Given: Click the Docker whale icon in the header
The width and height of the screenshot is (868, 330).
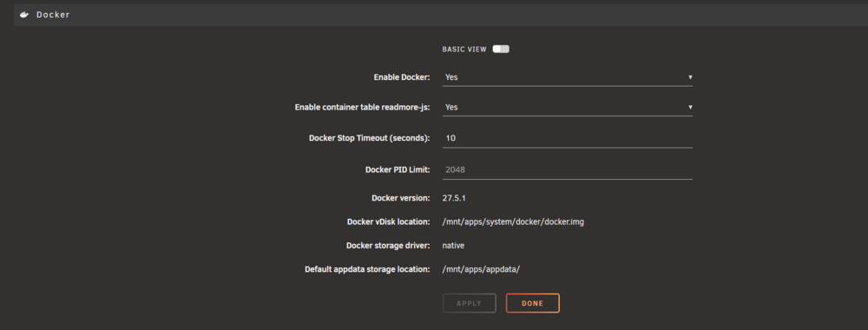Looking at the screenshot, I should click(24, 15).
